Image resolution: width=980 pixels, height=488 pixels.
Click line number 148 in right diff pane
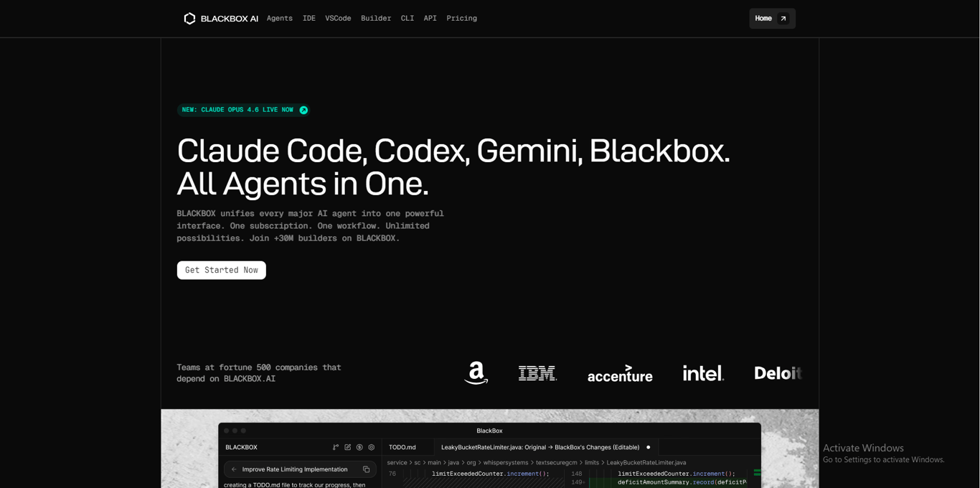click(x=577, y=474)
